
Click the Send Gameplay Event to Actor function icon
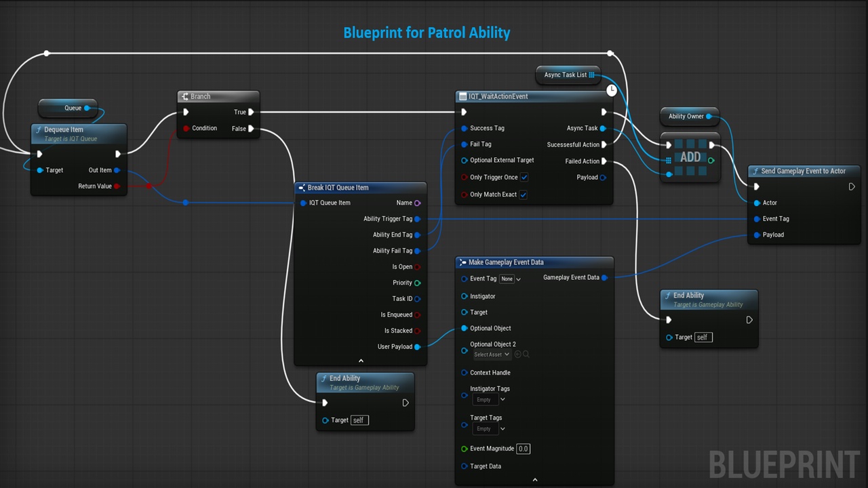[x=755, y=171]
